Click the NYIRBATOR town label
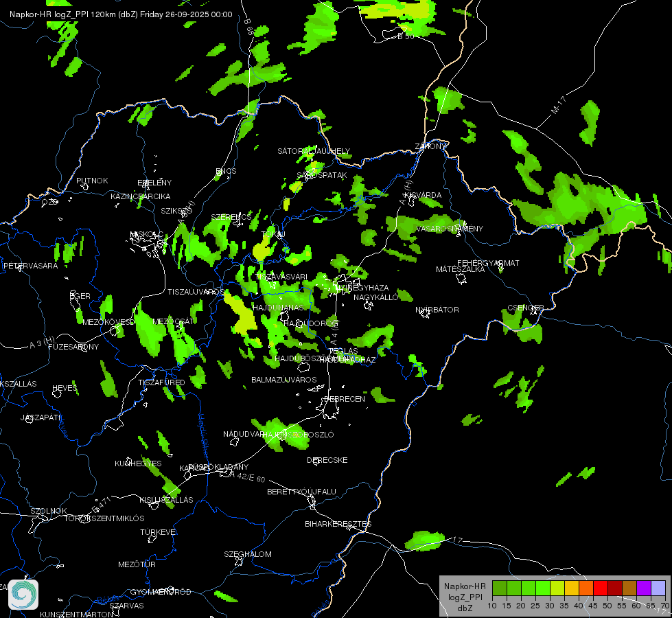The height and width of the screenshot is (618, 672). (x=437, y=310)
